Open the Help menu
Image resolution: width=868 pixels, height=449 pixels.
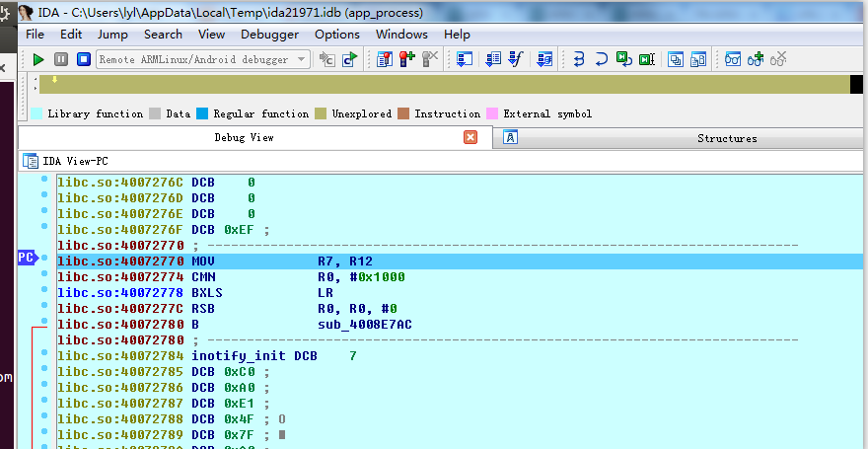pyautogui.click(x=457, y=35)
